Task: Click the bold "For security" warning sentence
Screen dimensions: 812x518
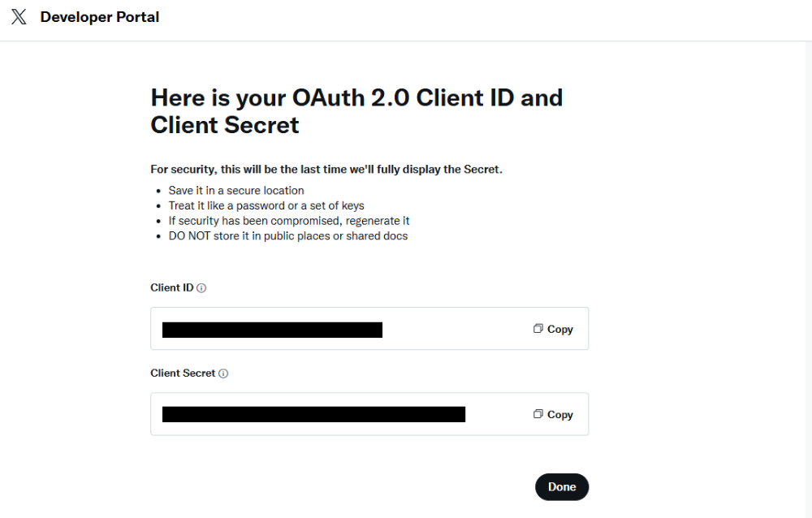Action: point(326,170)
